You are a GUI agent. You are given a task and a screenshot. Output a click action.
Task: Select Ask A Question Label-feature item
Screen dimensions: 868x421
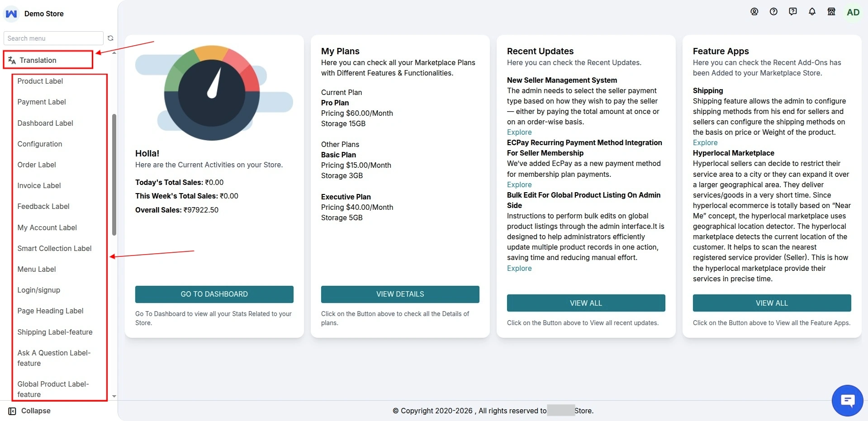coord(54,358)
